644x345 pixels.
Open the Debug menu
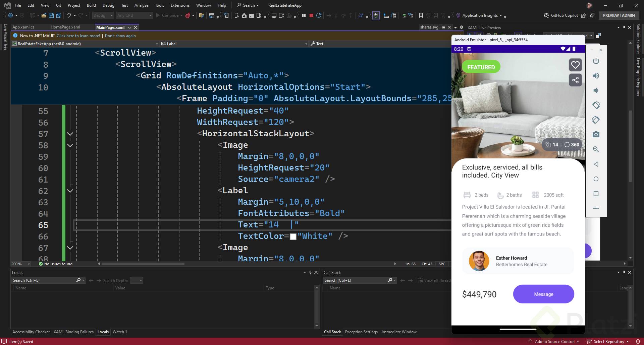pos(108,5)
